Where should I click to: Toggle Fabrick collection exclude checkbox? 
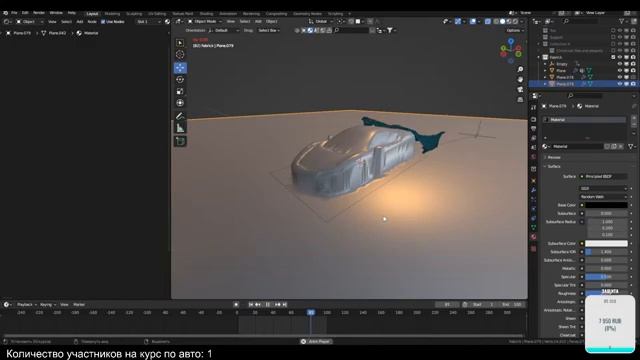point(613,58)
